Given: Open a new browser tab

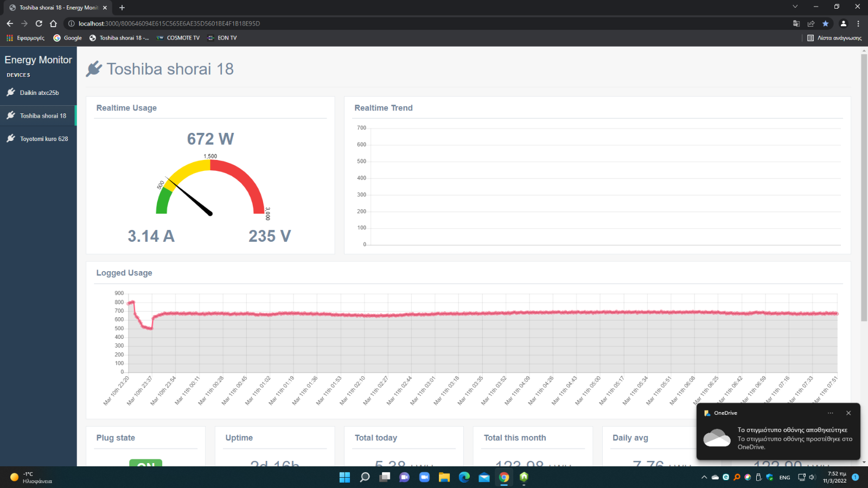Looking at the screenshot, I should (x=122, y=8).
